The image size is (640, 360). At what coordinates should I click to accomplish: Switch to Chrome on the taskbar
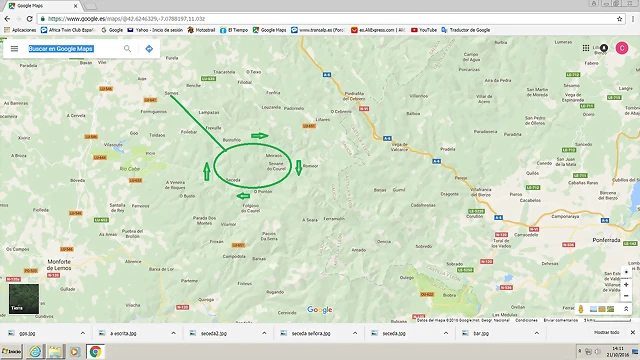[x=96, y=351]
